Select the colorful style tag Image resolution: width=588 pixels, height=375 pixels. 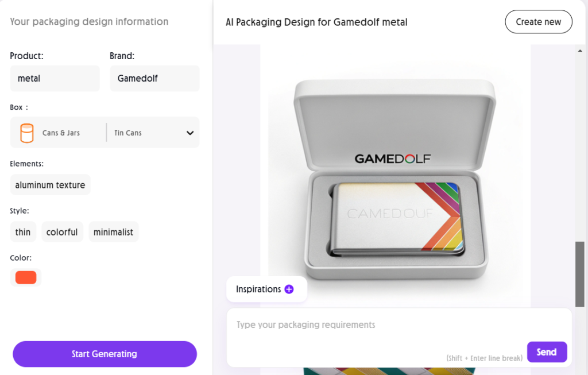tap(62, 232)
